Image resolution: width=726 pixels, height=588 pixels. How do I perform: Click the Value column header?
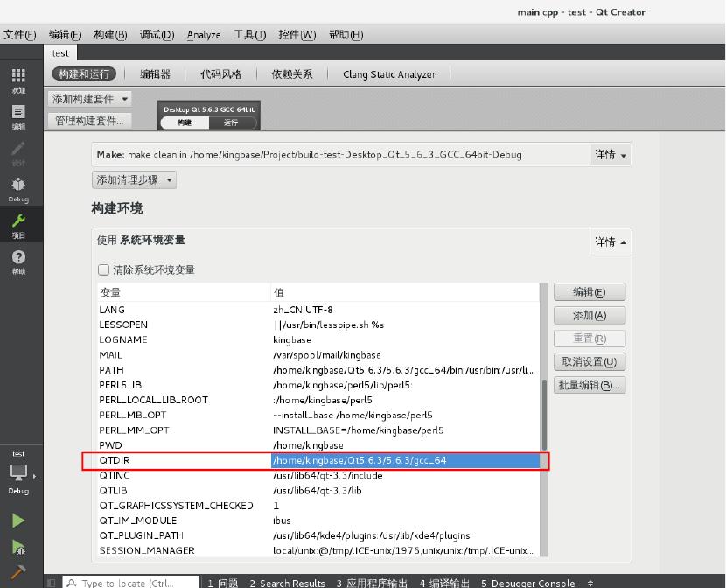pos(405,292)
